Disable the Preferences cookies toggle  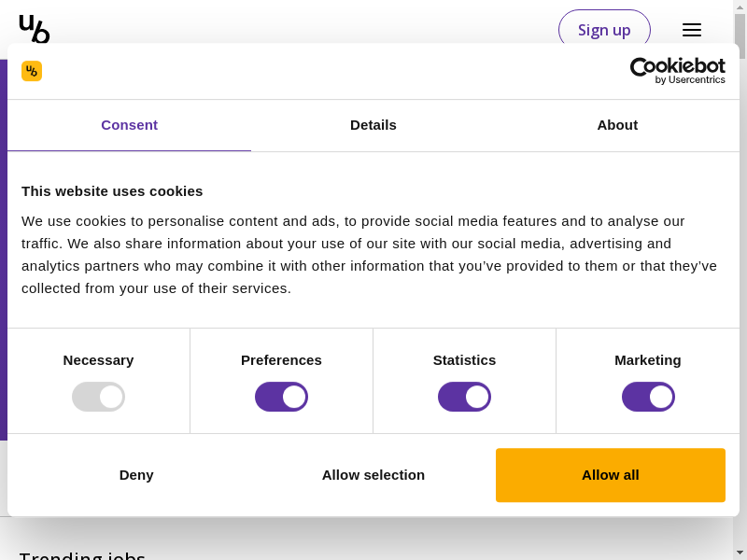281,397
